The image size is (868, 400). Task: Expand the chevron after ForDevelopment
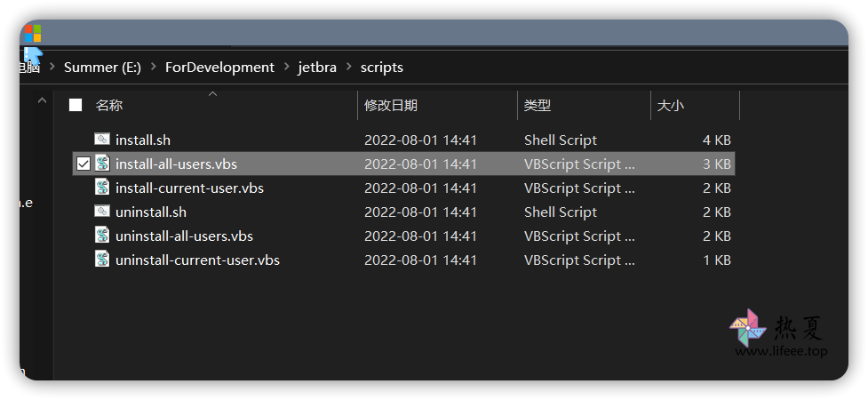coord(286,67)
